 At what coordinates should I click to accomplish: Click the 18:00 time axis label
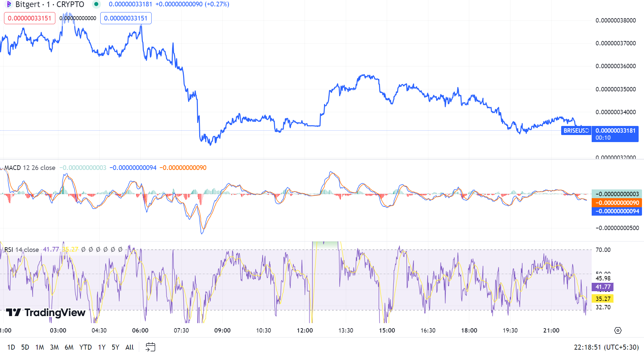[x=469, y=331]
